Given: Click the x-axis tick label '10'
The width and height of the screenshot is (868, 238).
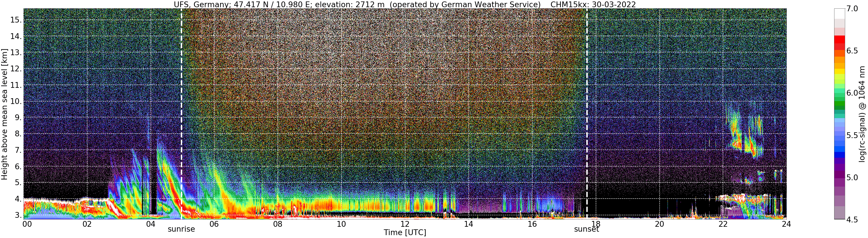Looking at the screenshot, I should point(341,224).
